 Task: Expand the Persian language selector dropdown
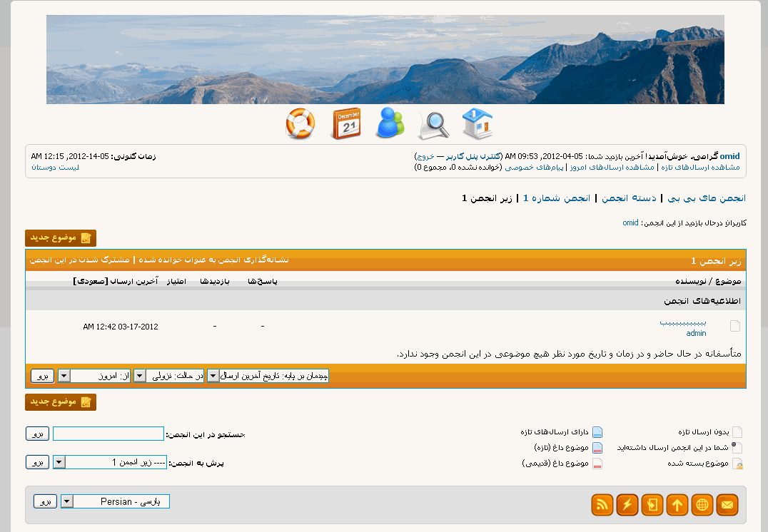(x=116, y=501)
